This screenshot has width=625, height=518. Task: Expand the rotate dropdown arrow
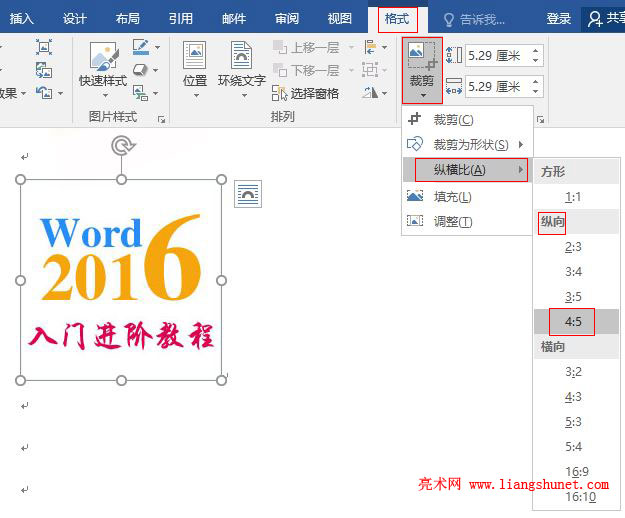[385, 93]
